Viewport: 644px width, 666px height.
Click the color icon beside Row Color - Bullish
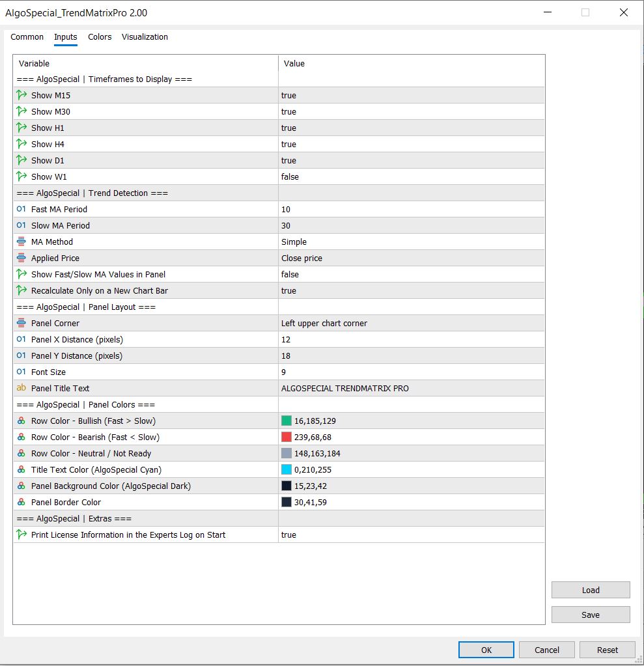tap(21, 421)
